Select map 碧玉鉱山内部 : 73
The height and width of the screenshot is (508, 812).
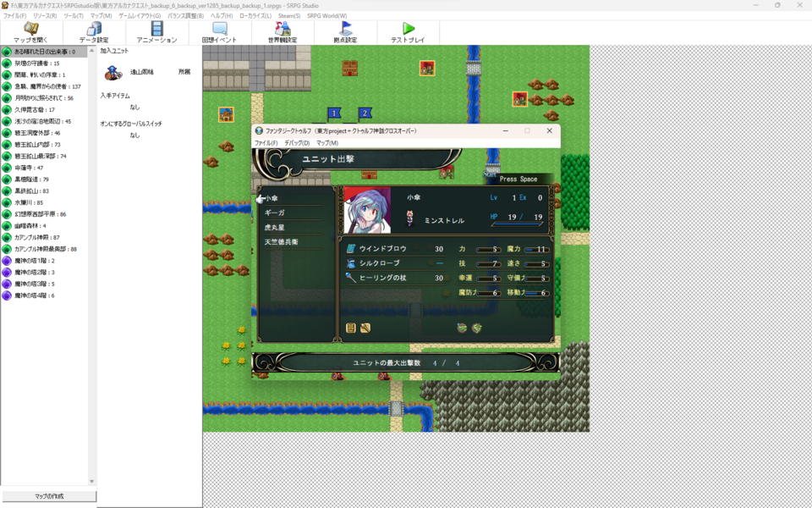(x=44, y=145)
